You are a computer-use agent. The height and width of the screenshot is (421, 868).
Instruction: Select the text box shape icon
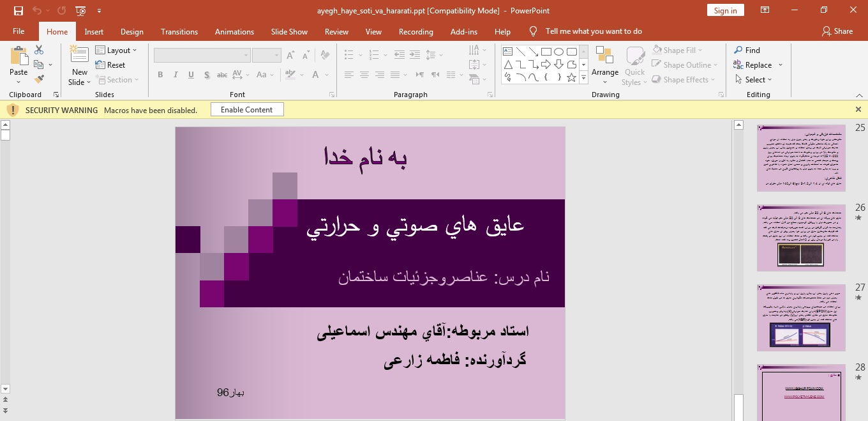click(508, 52)
